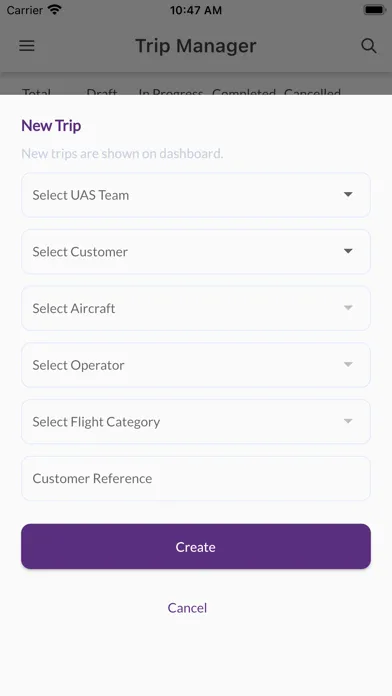Switch to the Draft tab
Viewport: 392px width, 696px height.
(x=102, y=92)
